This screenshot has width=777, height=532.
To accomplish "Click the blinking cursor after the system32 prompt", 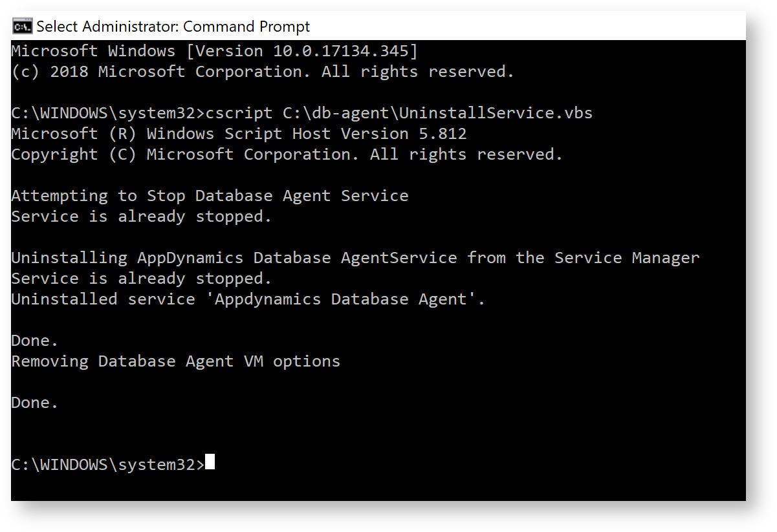I will (210, 463).
